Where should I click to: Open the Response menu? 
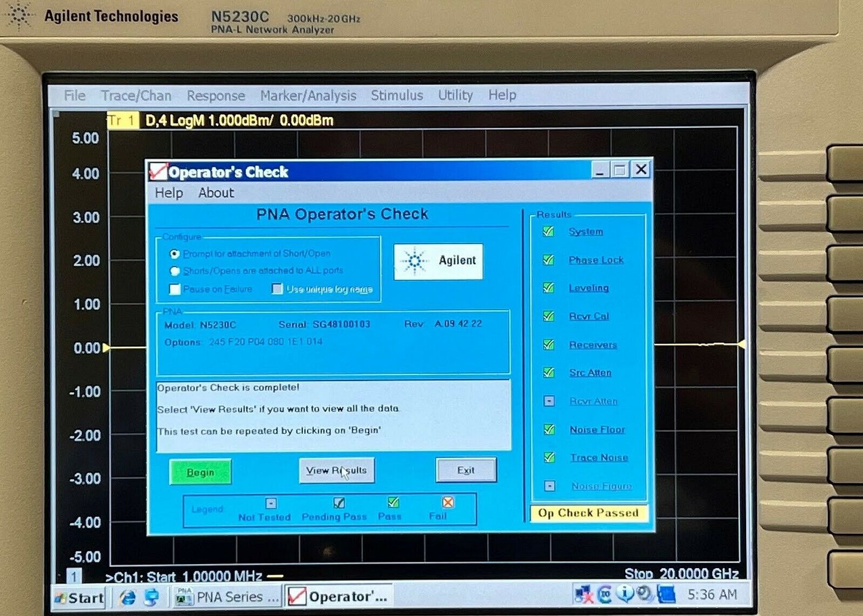pyautogui.click(x=216, y=95)
